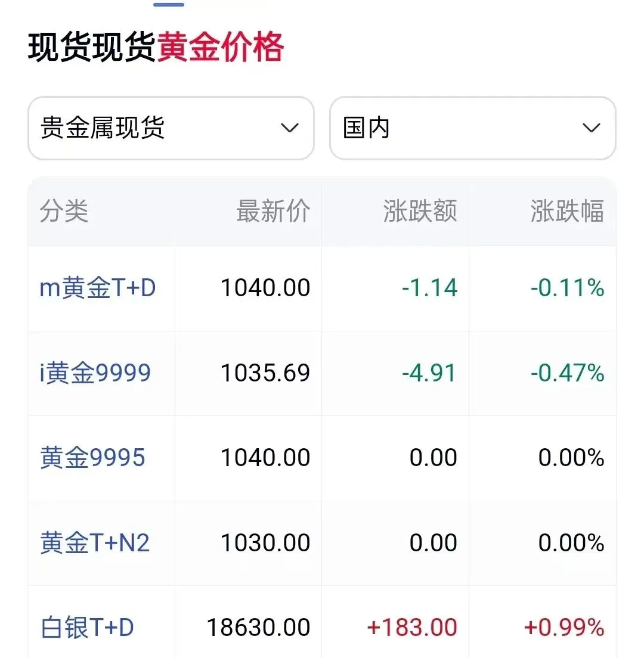Open the 白银T+D link

click(x=87, y=628)
